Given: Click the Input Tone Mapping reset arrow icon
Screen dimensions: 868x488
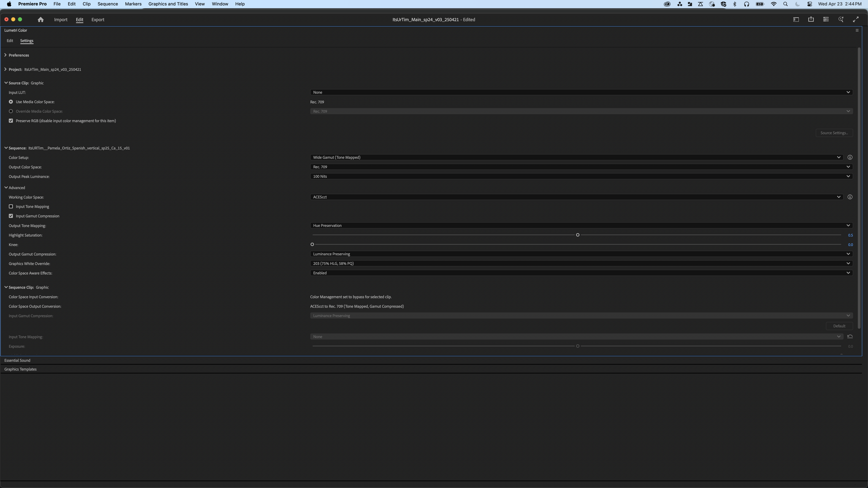Looking at the screenshot, I should pos(850,337).
